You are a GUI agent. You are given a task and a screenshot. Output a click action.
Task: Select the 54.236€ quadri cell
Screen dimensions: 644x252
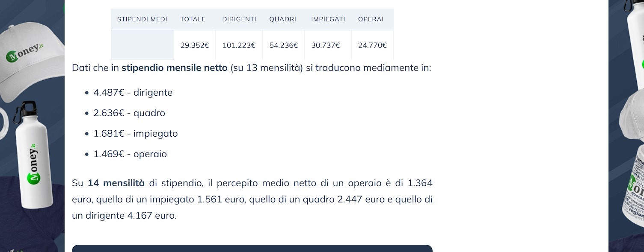pyautogui.click(x=284, y=45)
